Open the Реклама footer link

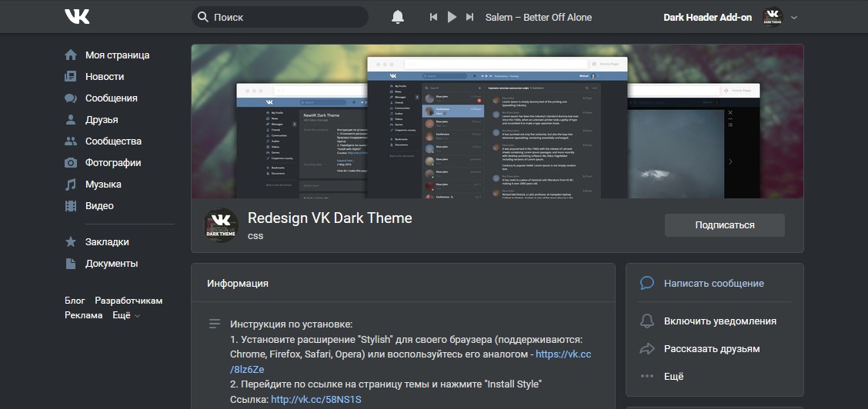[84, 316]
